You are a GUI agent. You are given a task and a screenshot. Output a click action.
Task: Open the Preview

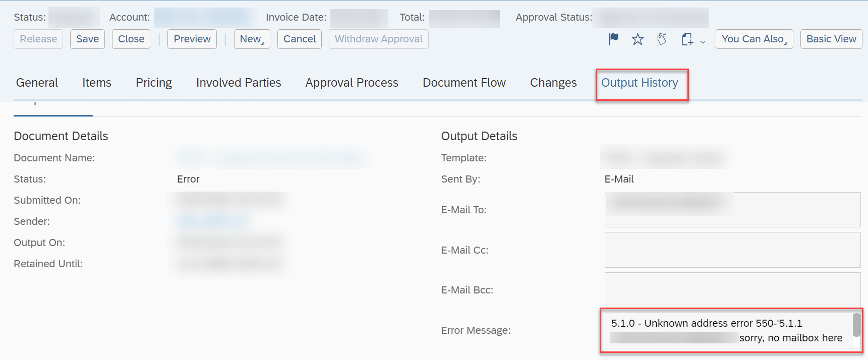click(192, 39)
